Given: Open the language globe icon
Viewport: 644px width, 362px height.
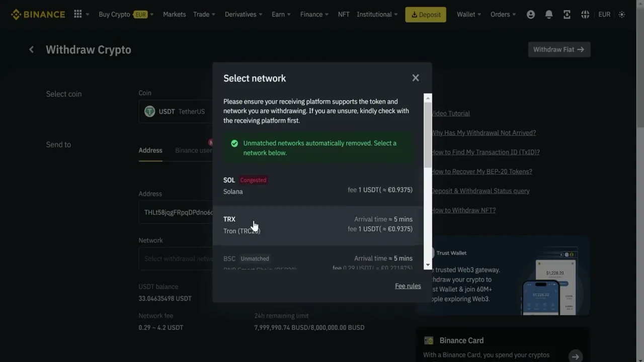Looking at the screenshot, I should point(585,15).
